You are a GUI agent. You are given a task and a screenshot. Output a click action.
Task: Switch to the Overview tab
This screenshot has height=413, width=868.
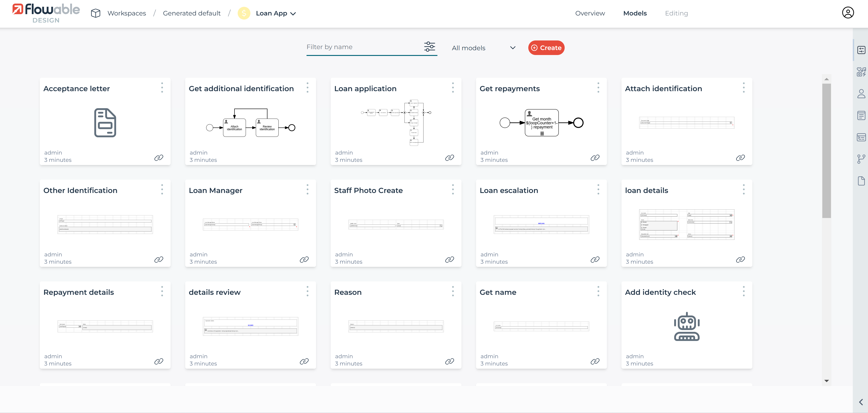[590, 13]
